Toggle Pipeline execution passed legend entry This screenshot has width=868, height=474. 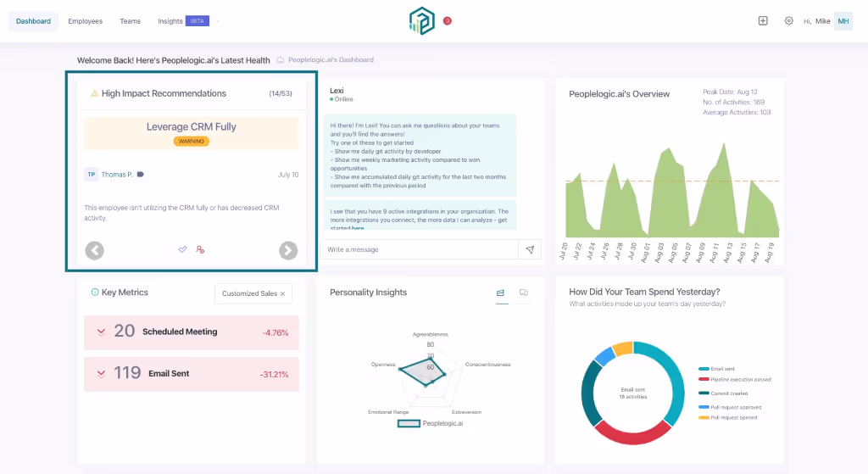735,380
